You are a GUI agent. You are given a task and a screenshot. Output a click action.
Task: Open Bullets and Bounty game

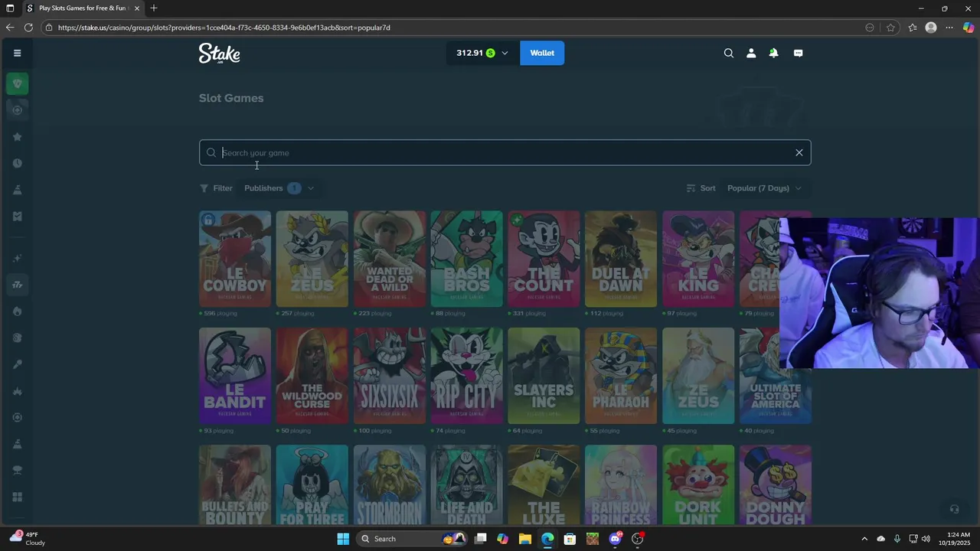(x=235, y=485)
